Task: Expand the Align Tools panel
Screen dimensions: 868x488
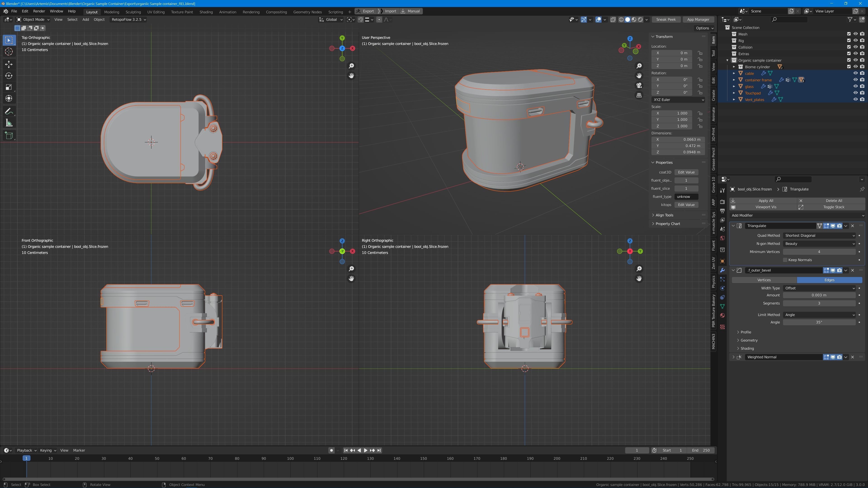Action: (664, 215)
